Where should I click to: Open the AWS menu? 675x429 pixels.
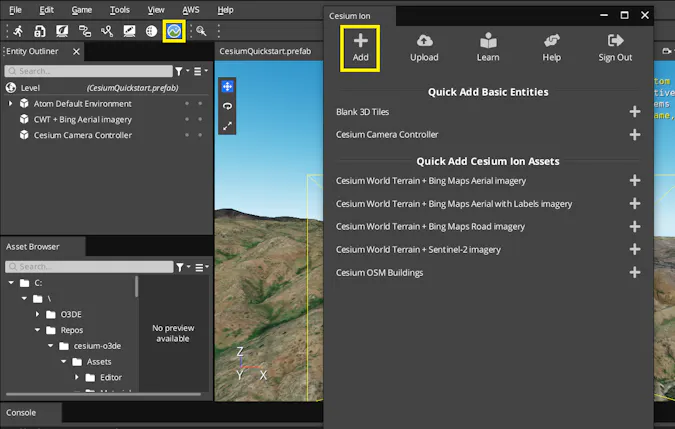tap(191, 9)
